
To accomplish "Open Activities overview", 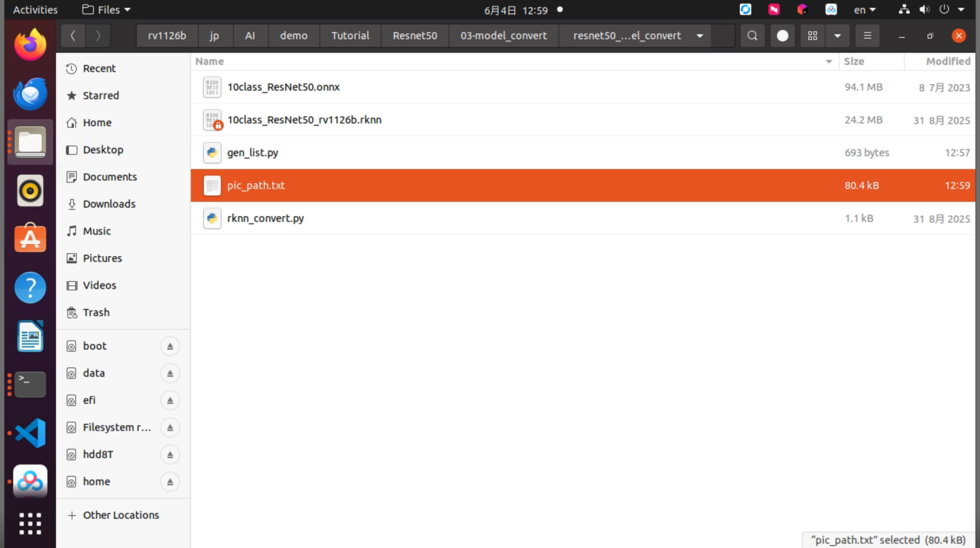I will [35, 10].
